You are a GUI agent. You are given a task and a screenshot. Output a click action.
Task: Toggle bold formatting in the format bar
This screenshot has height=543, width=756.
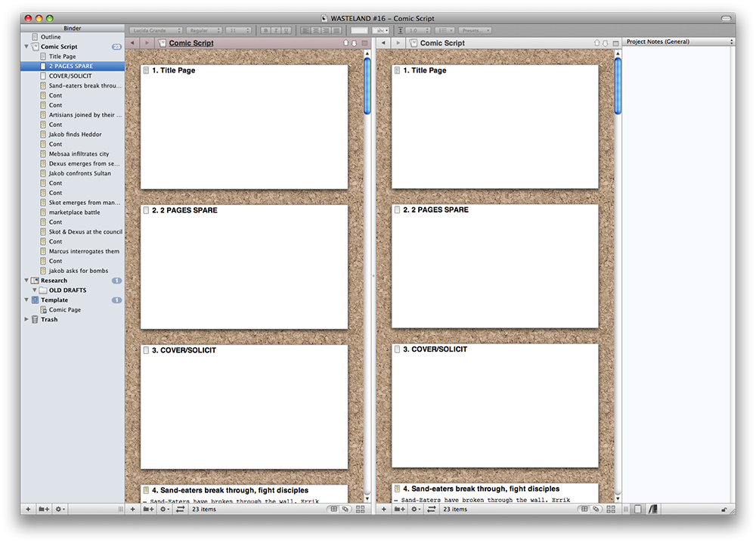tap(266, 30)
